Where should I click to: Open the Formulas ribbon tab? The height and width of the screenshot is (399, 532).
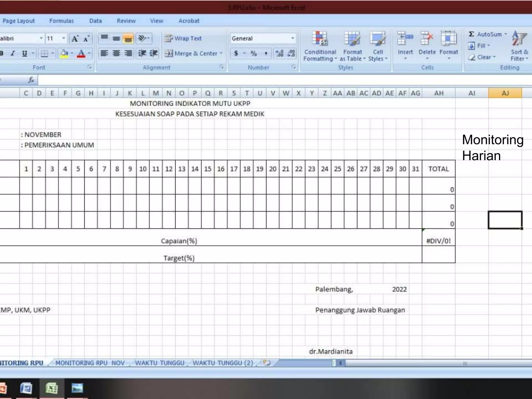[x=62, y=21]
